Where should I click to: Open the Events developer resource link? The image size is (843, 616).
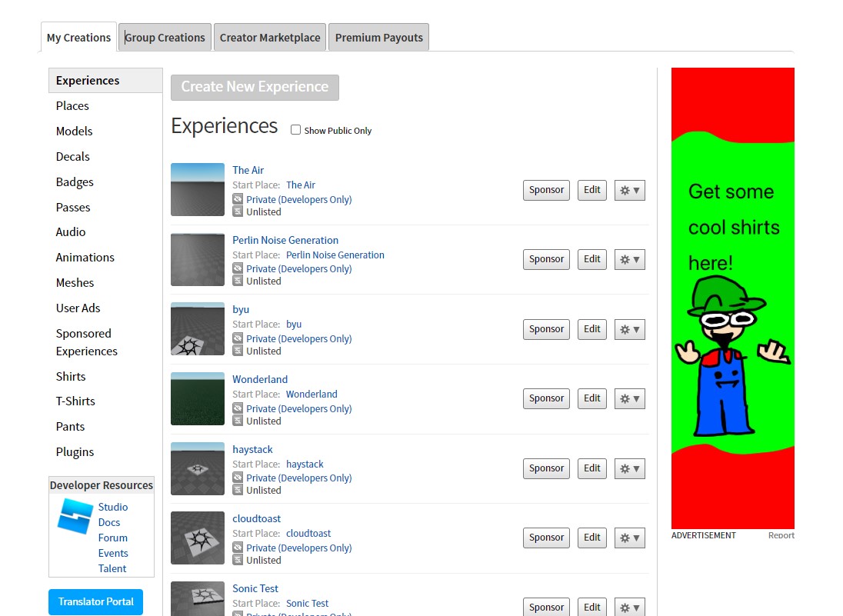click(113, 553)
